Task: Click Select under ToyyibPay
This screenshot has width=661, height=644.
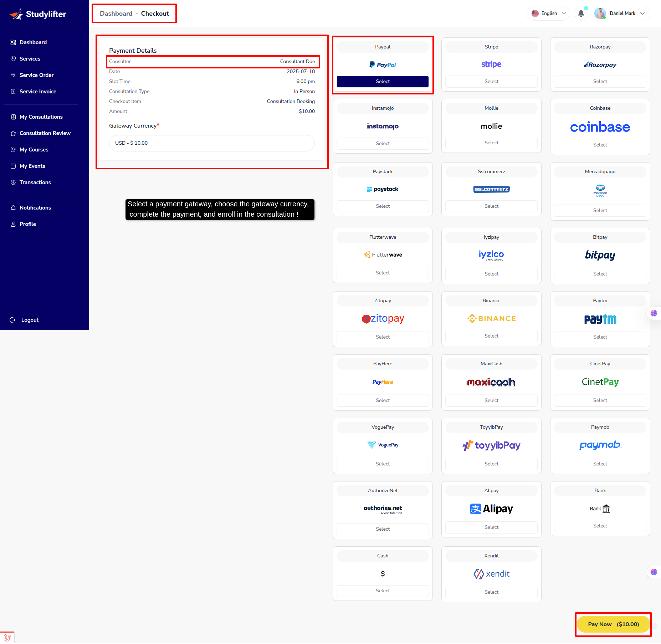Action: pyautogui.click(x=491, y=464)
